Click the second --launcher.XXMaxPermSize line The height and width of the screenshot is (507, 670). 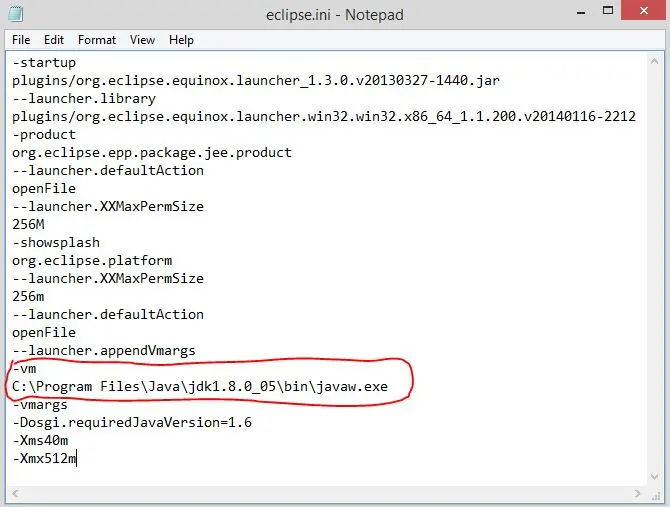click(108, 278)
